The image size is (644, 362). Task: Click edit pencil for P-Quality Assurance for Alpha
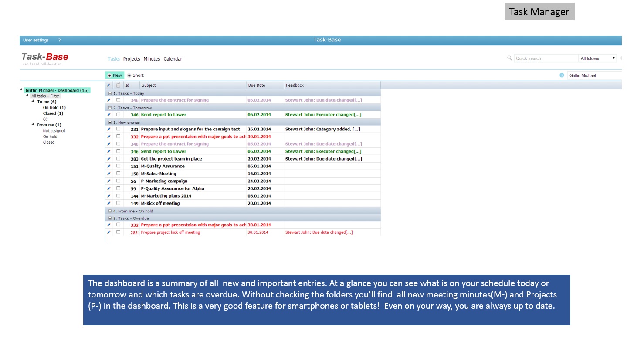pyautogui.click(x=109, y=188)
